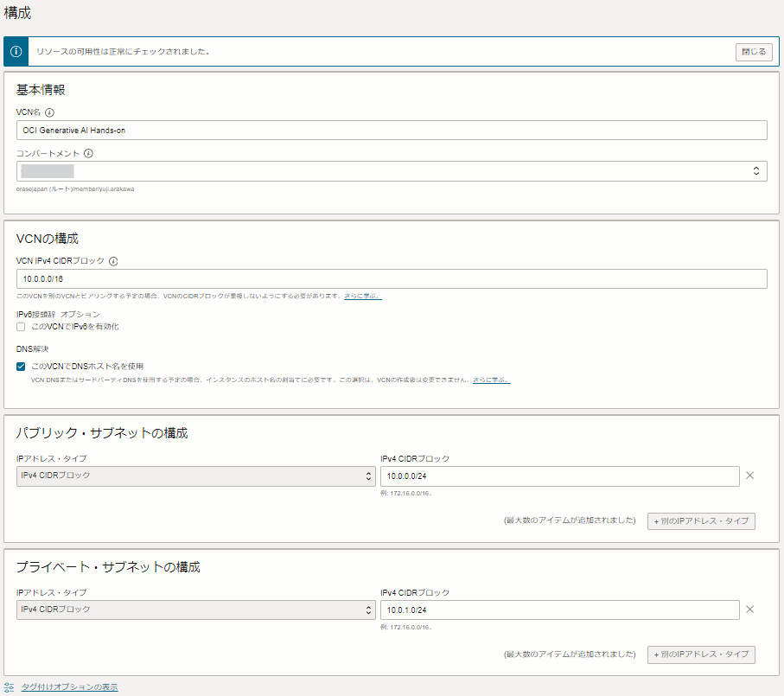Click the VCN IPv4 CIDRブロック field showing 10.0.0.0/16
The image size is (784, 696).
coord(392,279)
